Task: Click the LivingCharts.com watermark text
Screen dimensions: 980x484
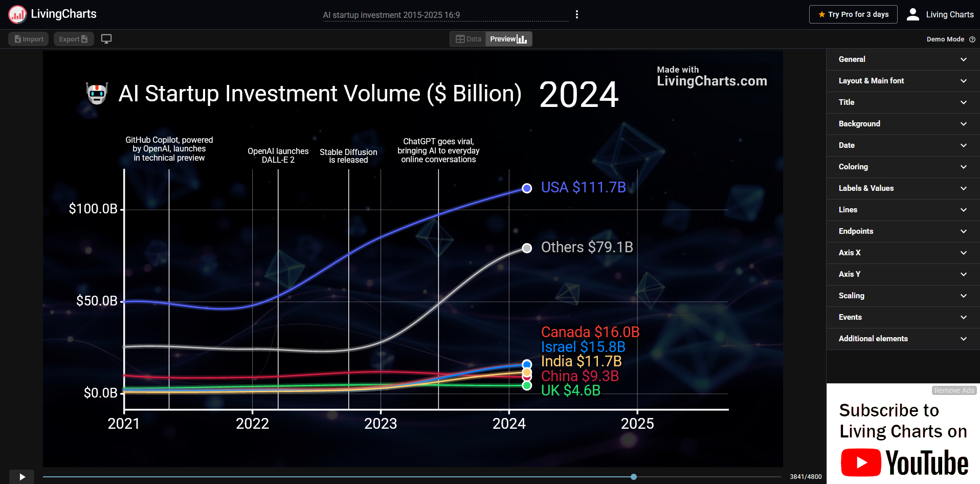Action: click(x=712, y=81)
